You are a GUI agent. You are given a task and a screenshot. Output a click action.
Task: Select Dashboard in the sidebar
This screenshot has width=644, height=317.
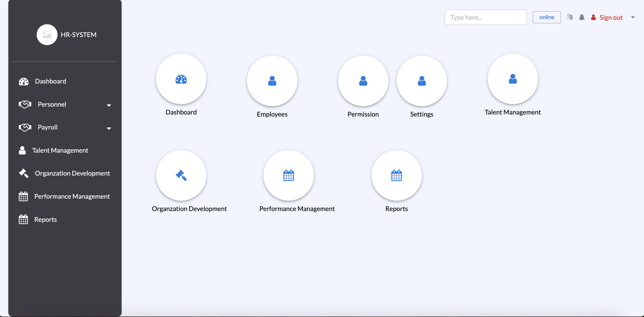[50, 81]
